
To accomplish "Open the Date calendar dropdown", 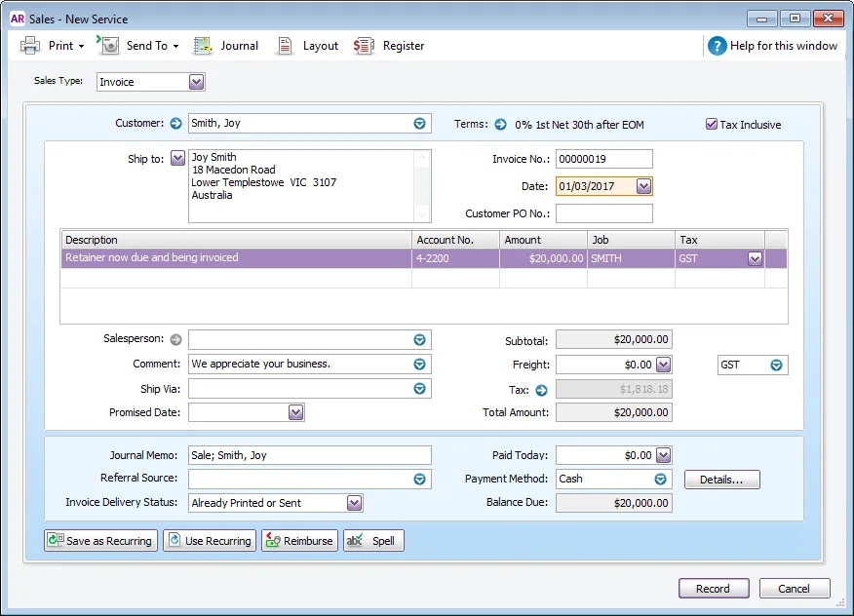I will [x=643, y=186].
